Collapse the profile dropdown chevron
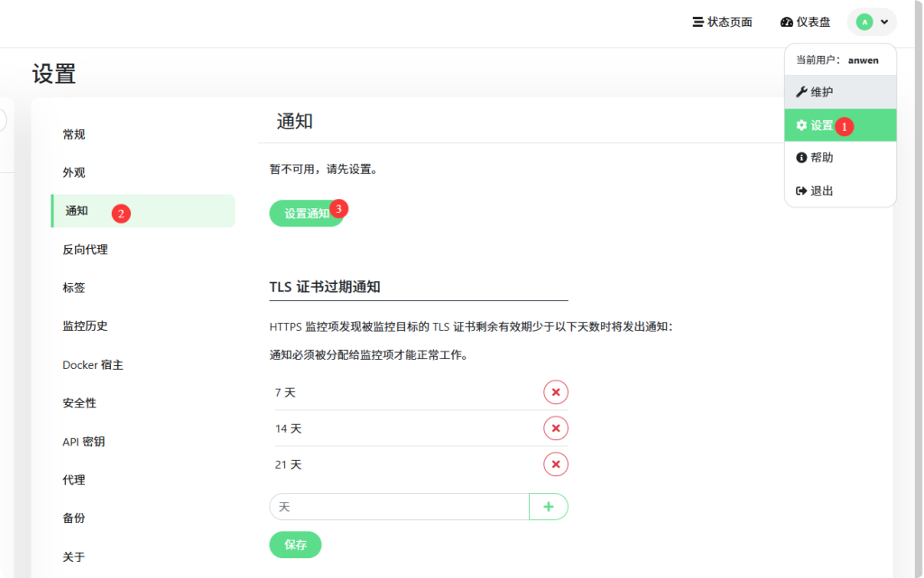This screenshot has height=578, width=924. pos(884,23)
